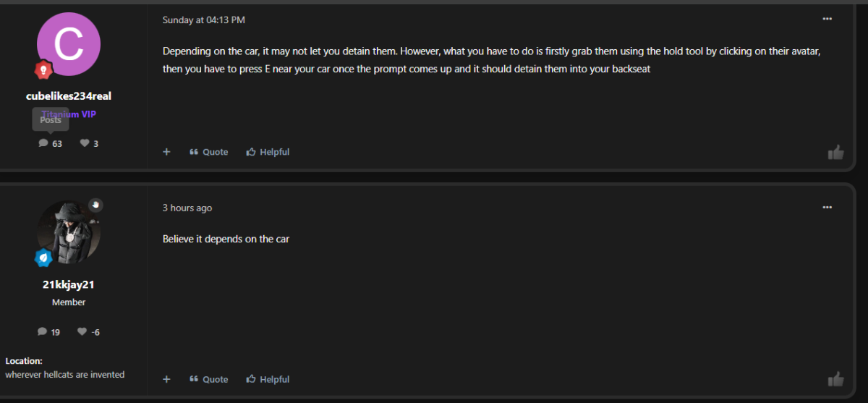The width and height of the screenshot is (868, 403).
Task: Click the blue leaf badge on 21kkjay21's avatar
Action: coord(43,257)
